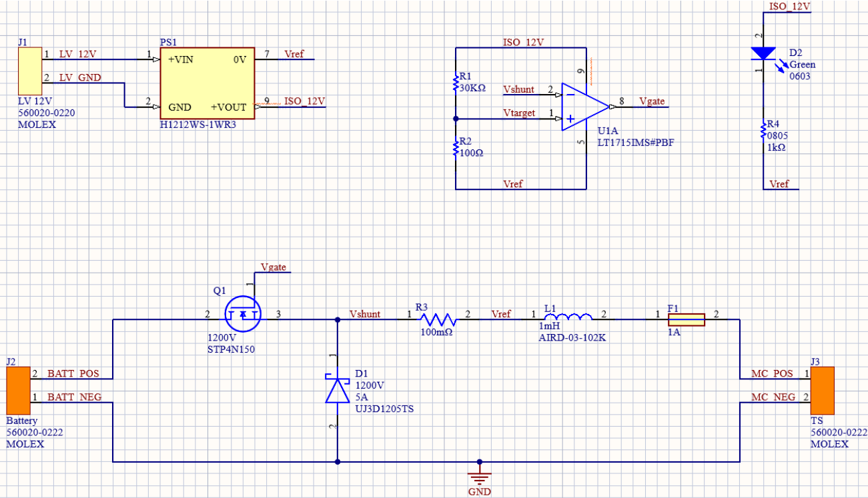
Task: Select the MC_NEG net label
Action: (x=774, y=397)
